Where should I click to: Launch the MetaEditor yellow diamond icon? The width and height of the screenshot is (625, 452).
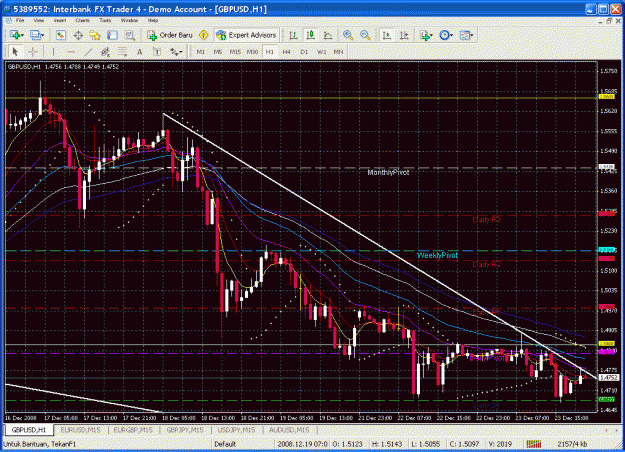(x=204, y=35)
